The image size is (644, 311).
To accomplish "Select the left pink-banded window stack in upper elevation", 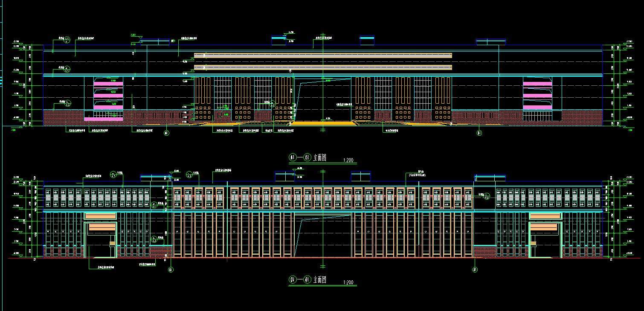I will (x=108, y=95).
